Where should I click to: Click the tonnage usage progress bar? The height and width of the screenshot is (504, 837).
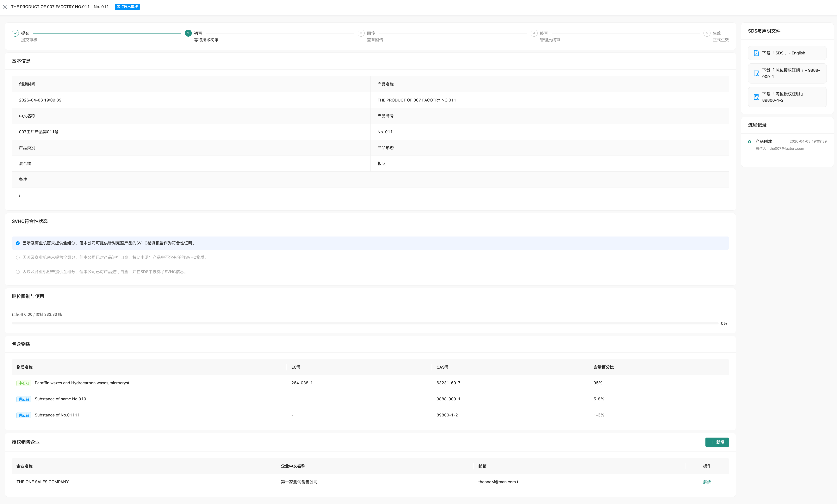pos(364,323)
